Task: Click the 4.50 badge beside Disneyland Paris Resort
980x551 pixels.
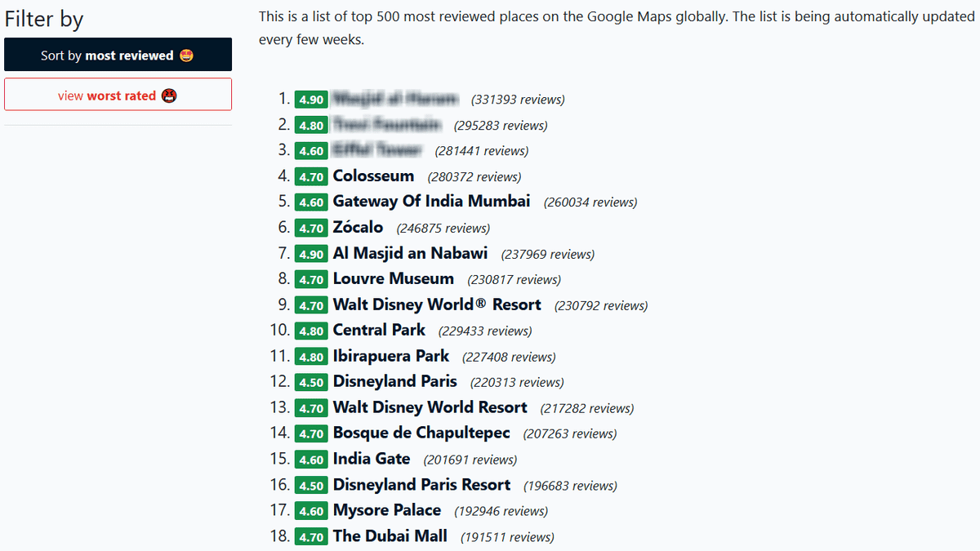Action: tap(311, 485)
